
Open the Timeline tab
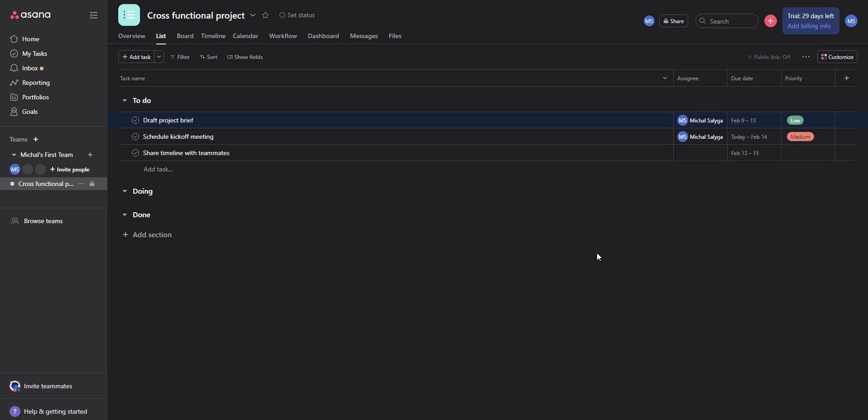(x=213, y=36)
